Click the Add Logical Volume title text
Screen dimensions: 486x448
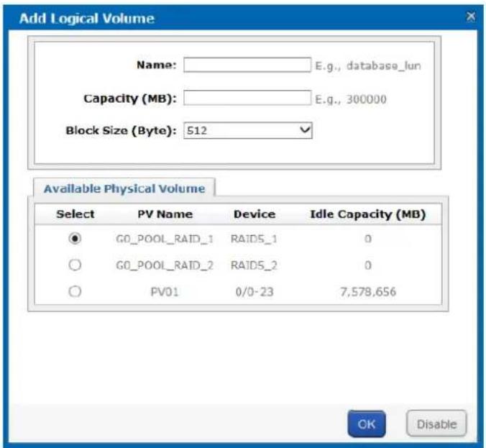point(87,18)
